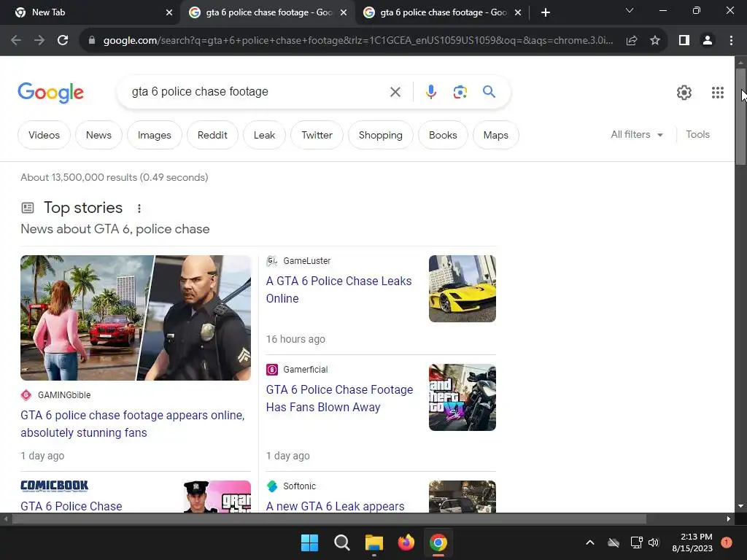Close the New Tab tab
This screenshot has width=747, height=560.
click(x=169, y=12)
